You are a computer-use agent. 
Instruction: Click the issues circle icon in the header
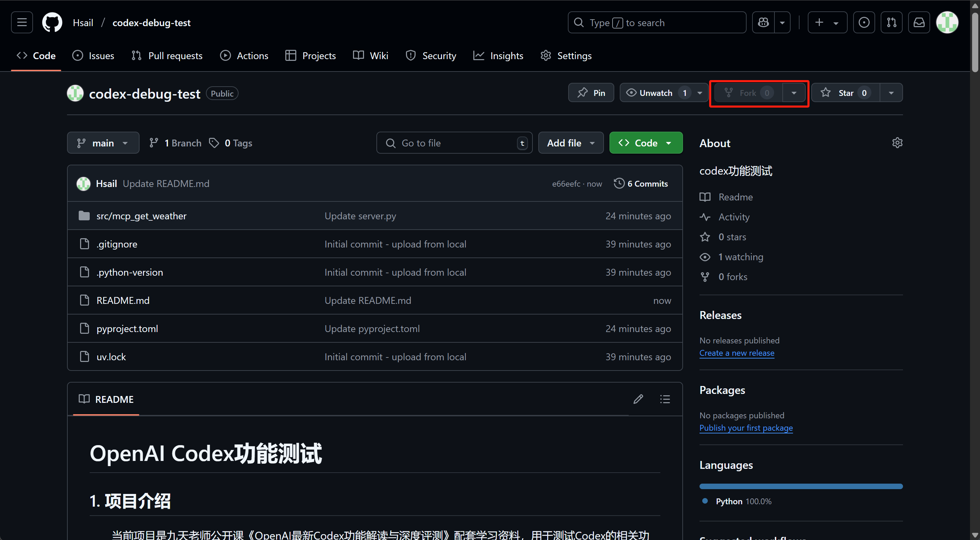click(x=863, y=22)
